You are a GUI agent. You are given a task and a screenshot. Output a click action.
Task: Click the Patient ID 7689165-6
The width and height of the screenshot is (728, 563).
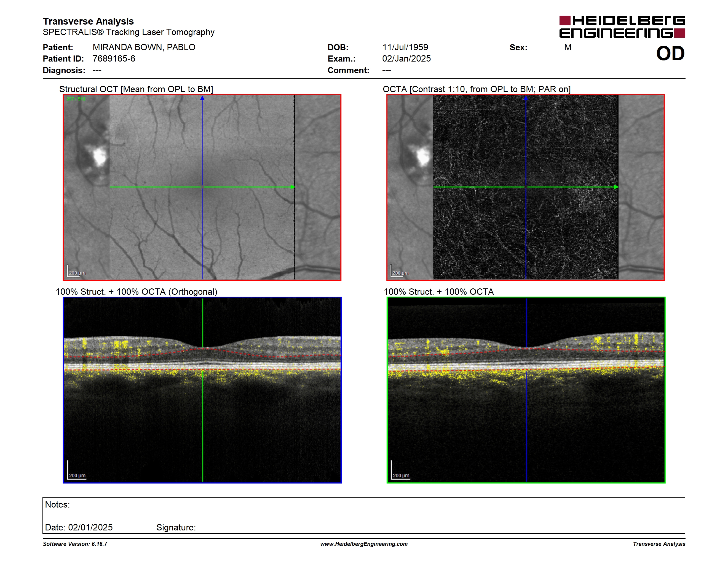coord(114,59)
